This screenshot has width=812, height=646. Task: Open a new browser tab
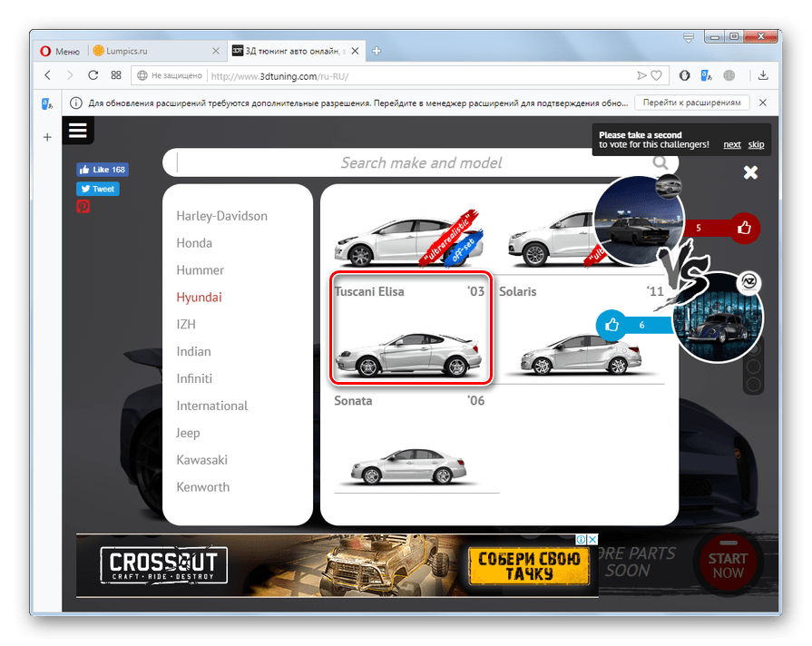pyautogui.click(x=377, y=51)
